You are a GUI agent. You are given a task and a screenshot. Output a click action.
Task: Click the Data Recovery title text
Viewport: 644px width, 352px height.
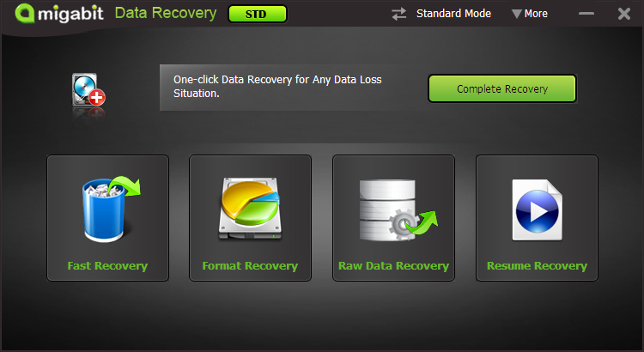pyautogui.click(x=166, y=14)
